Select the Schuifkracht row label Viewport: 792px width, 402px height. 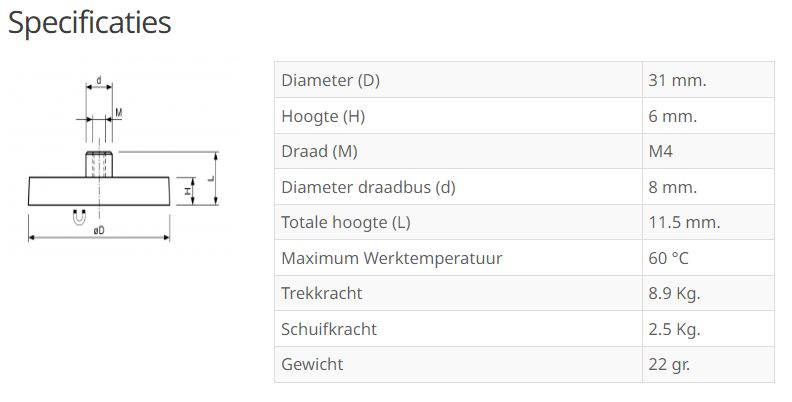(x=329, y=329)
